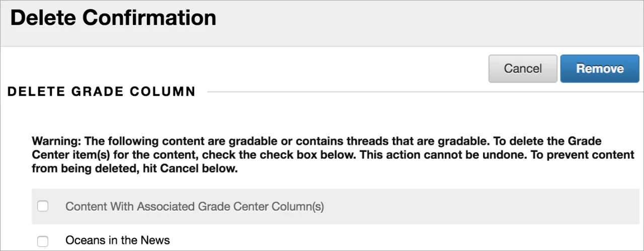This screenshot has width=644, height=251.
Task: Click the Delete Confirmation page title
Action: click(113, 18)
